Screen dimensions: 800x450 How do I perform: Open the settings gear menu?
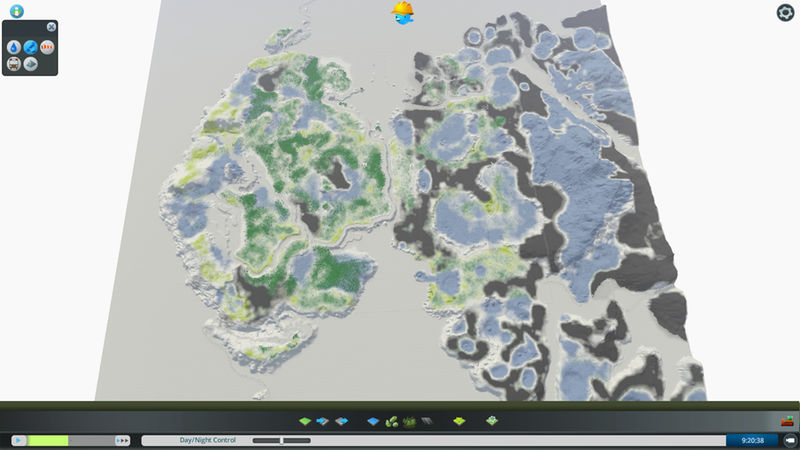[785, 12]
